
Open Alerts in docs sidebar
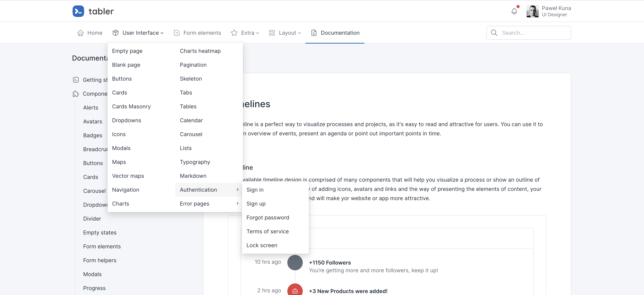click(x=91, y=108)
